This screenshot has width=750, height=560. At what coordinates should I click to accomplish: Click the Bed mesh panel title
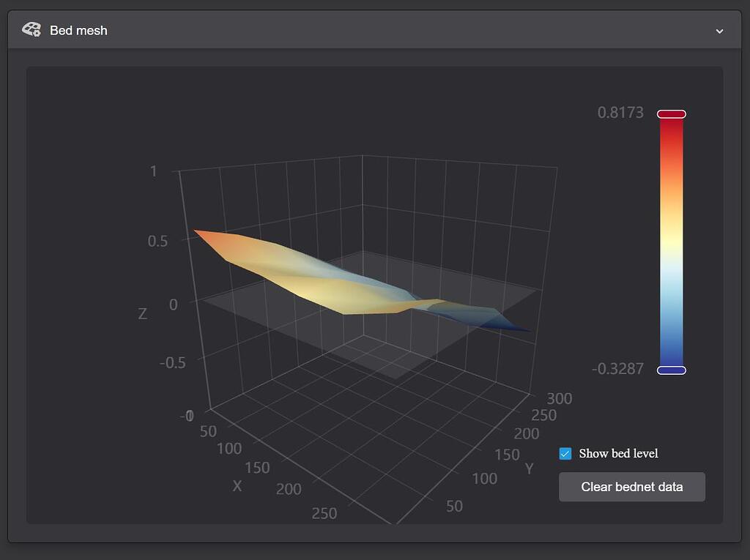point(78,30)
